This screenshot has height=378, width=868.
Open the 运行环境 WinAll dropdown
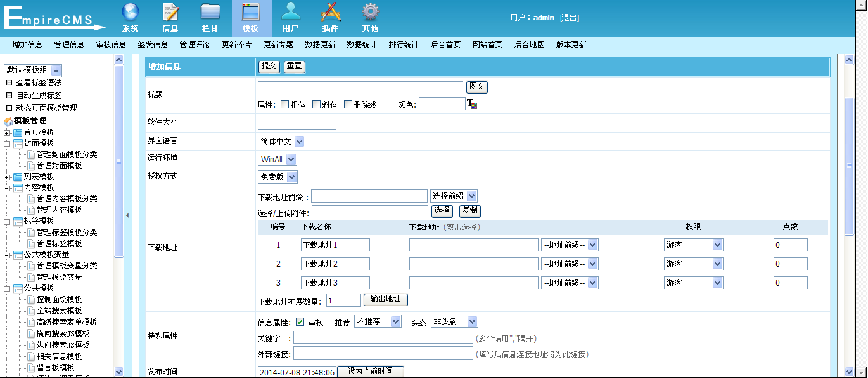click(277, 160)
